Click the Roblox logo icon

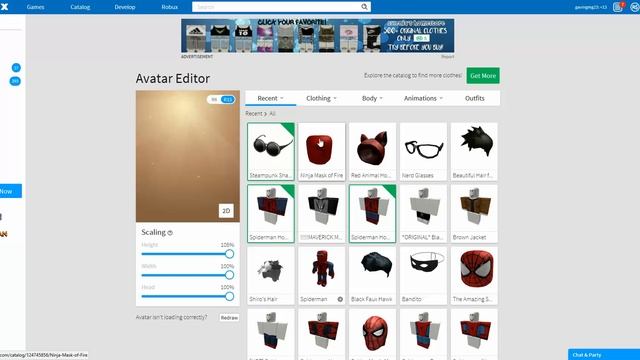(4, 7)
